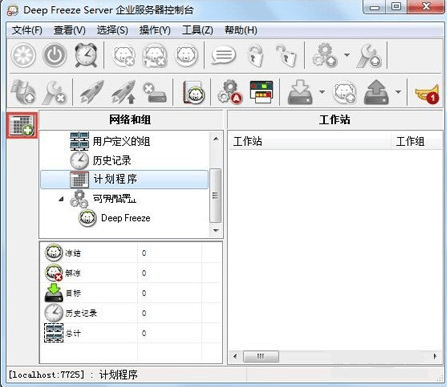
Task: Click the alarm clock wake-up icon
Action: [86, 55]
